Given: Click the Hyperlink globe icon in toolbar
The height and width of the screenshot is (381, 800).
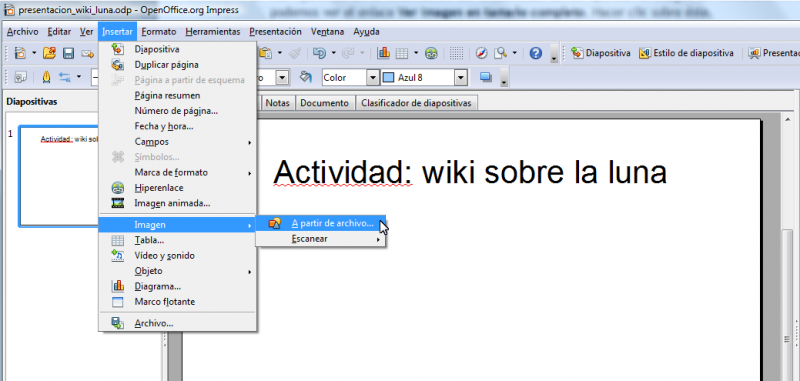Looking at the screenshot, I should (432, 53).
